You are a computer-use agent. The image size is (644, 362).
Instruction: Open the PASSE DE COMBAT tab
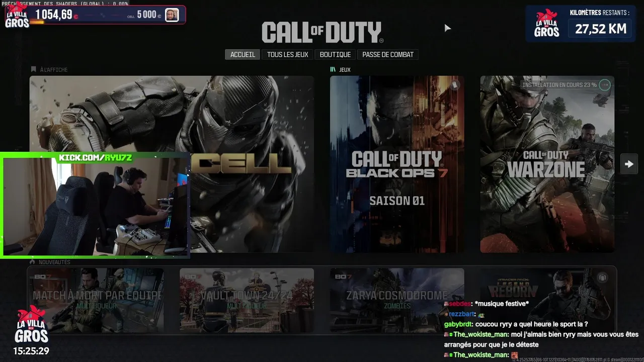pos(388,54)
